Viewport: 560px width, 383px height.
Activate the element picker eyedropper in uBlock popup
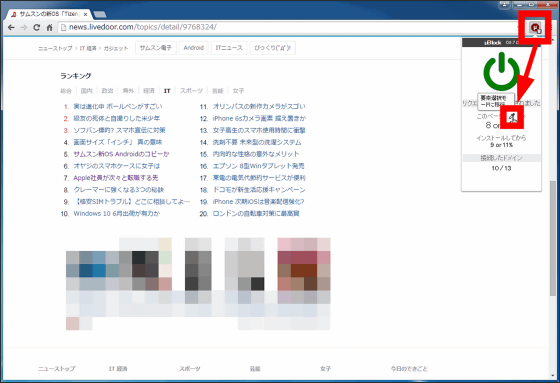[x=512, y=117]
